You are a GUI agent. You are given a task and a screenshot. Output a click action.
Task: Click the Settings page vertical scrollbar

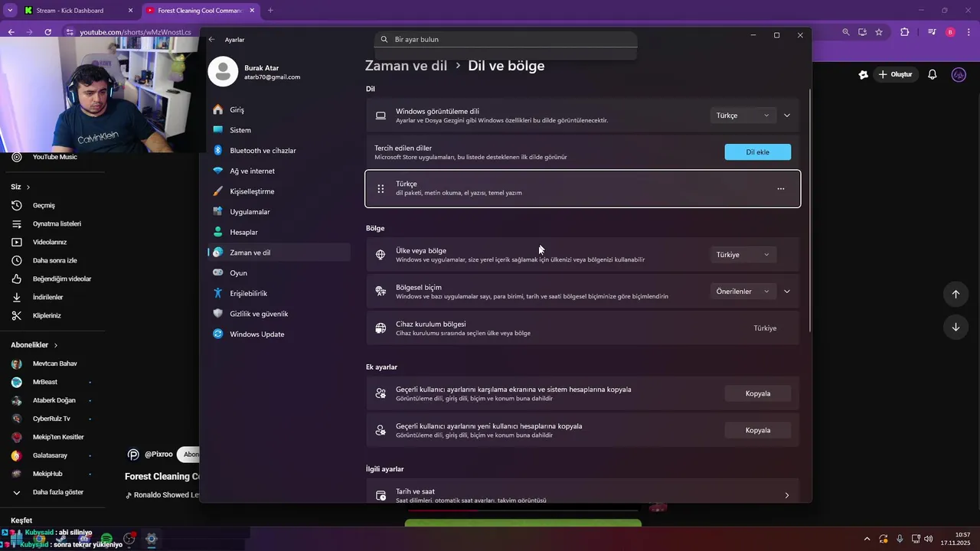pyautogui.click(x=809, y=210)
